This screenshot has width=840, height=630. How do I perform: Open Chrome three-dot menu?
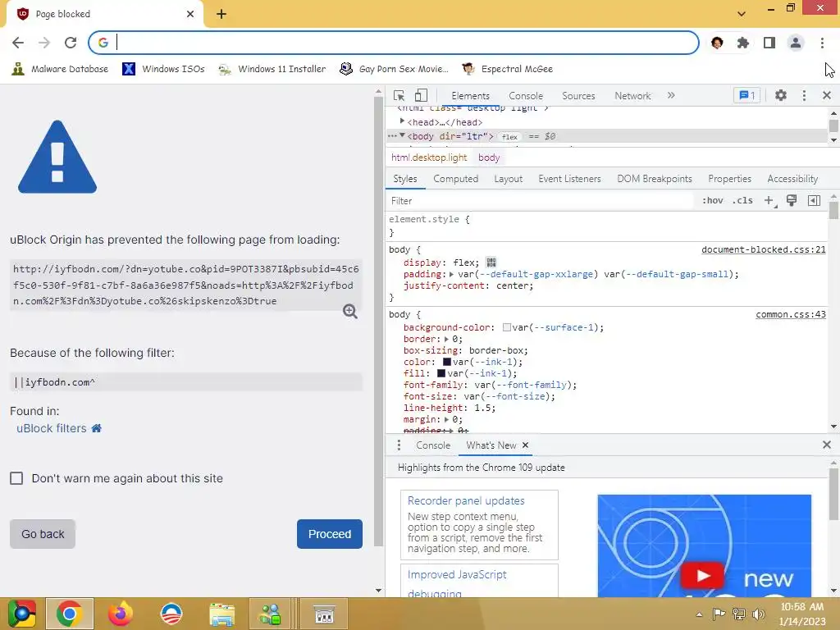[822, 43]
